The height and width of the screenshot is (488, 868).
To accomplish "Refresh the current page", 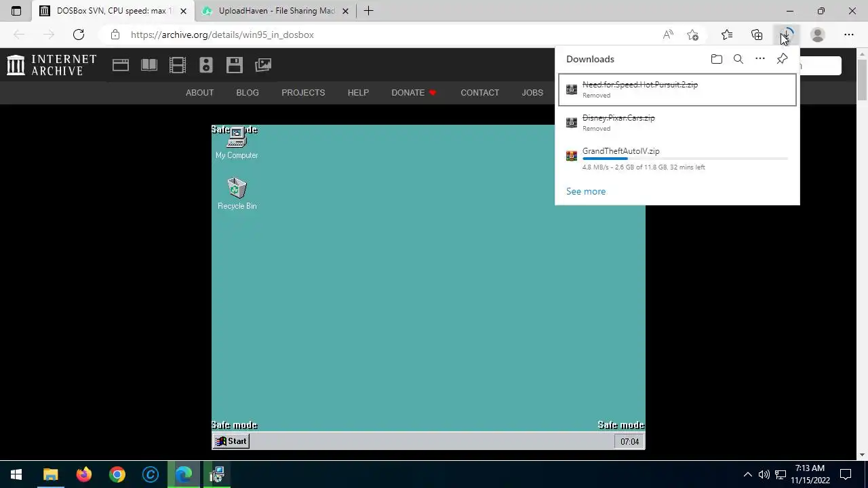I will click(x=79, y=35).
